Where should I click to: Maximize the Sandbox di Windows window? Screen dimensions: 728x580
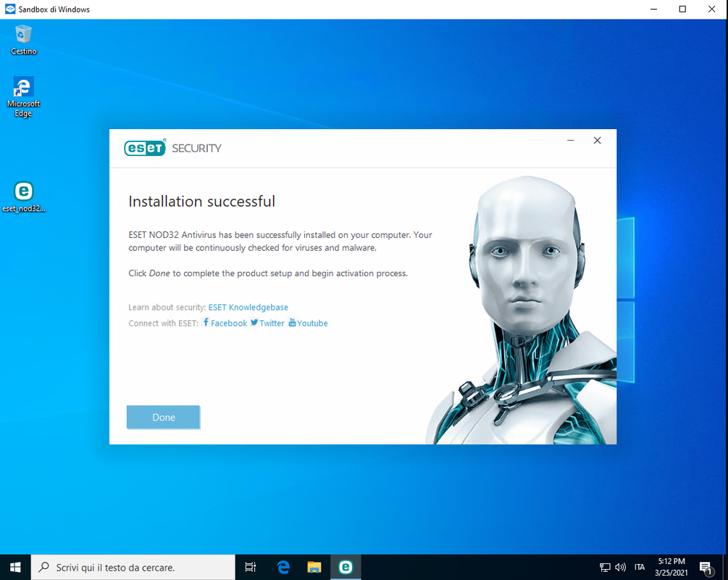[x=682, y=9]
